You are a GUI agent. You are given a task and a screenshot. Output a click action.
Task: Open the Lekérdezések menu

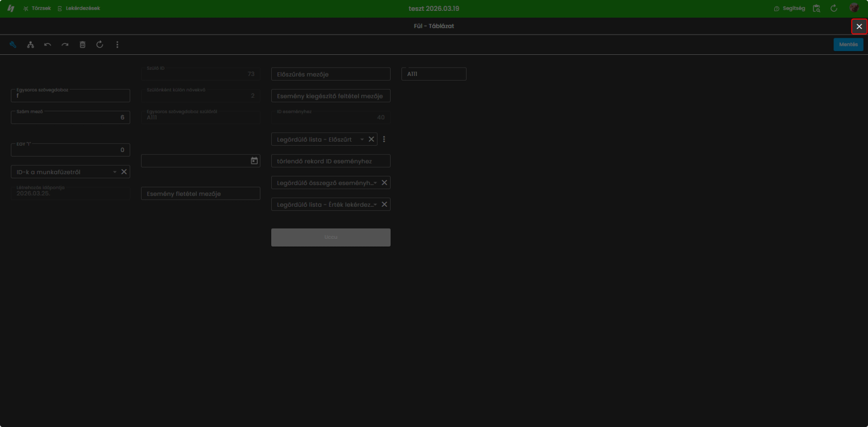[x=79, y=8]
